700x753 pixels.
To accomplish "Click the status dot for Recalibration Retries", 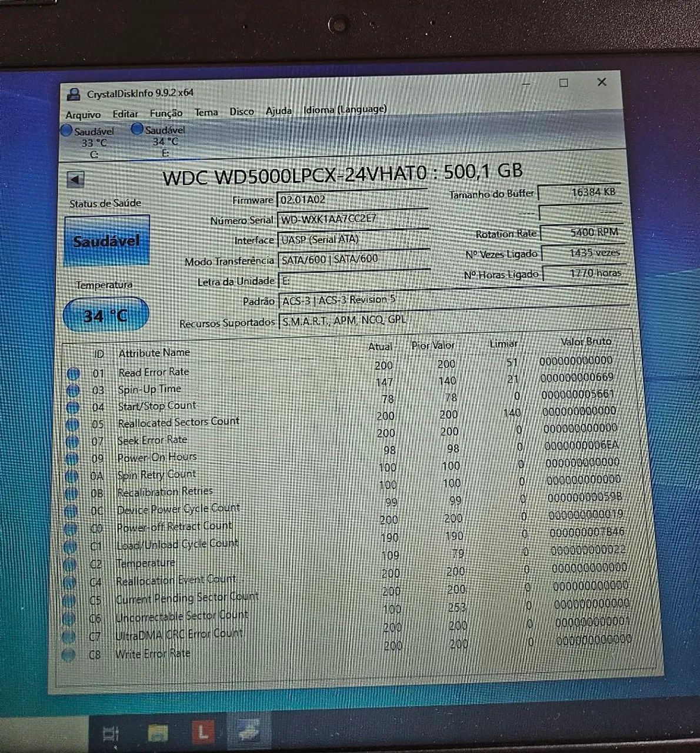I will click(x=71, y=494).
